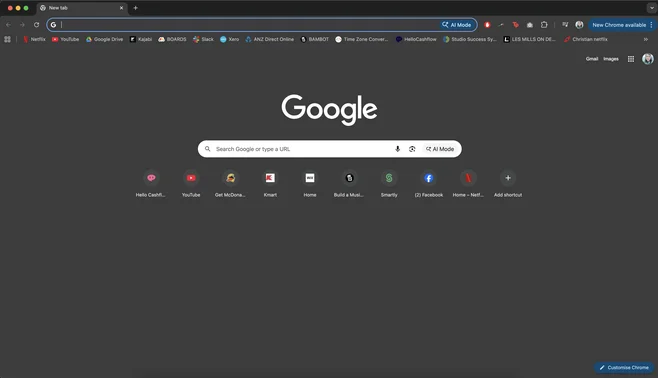Reload the current page

[x=37, y=25]
